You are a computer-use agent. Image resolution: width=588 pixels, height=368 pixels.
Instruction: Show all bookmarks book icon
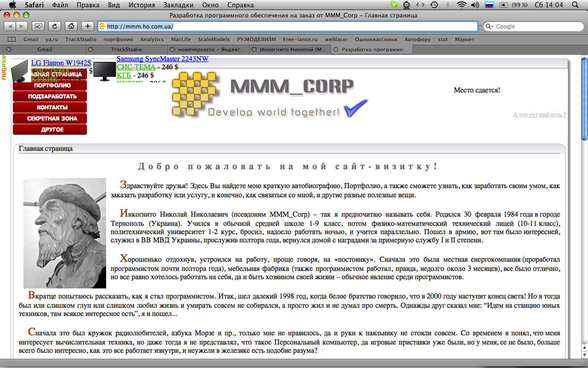pos(11,40)
